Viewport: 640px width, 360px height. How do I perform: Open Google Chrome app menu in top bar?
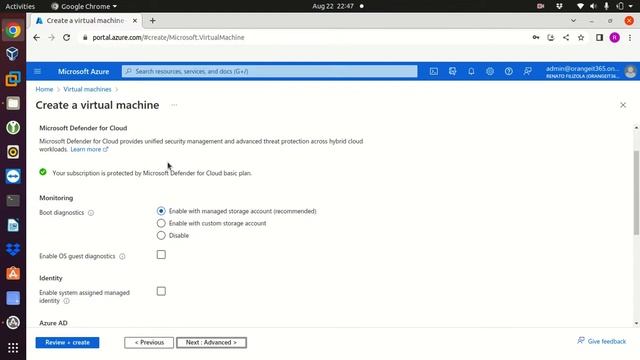pos(84,6)
